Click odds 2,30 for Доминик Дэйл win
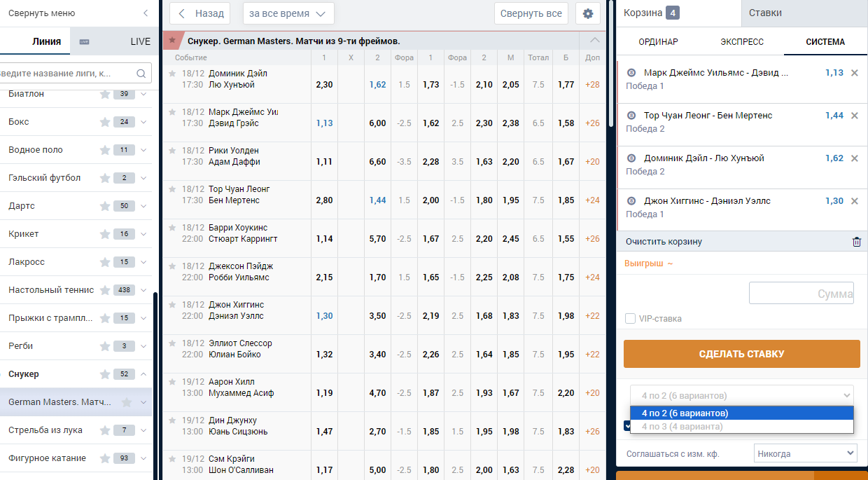 pyautogui.click(x=324, y=85)
